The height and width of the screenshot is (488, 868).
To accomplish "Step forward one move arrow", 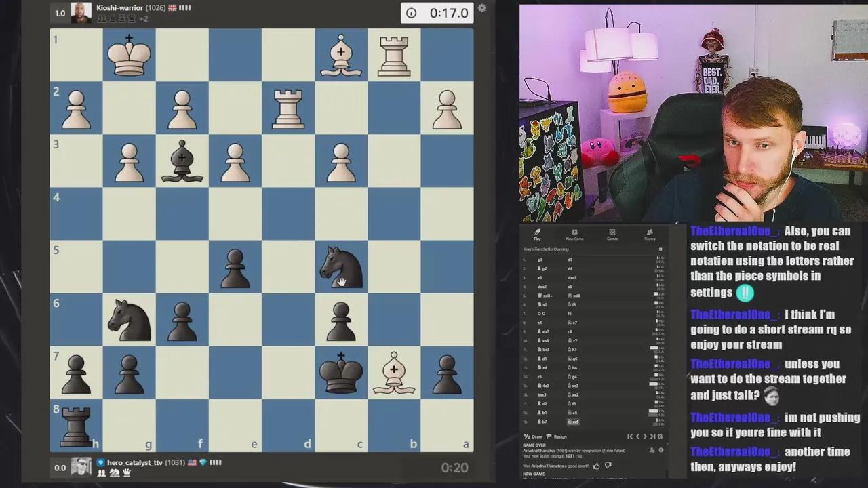I will [x=645, y=436].
